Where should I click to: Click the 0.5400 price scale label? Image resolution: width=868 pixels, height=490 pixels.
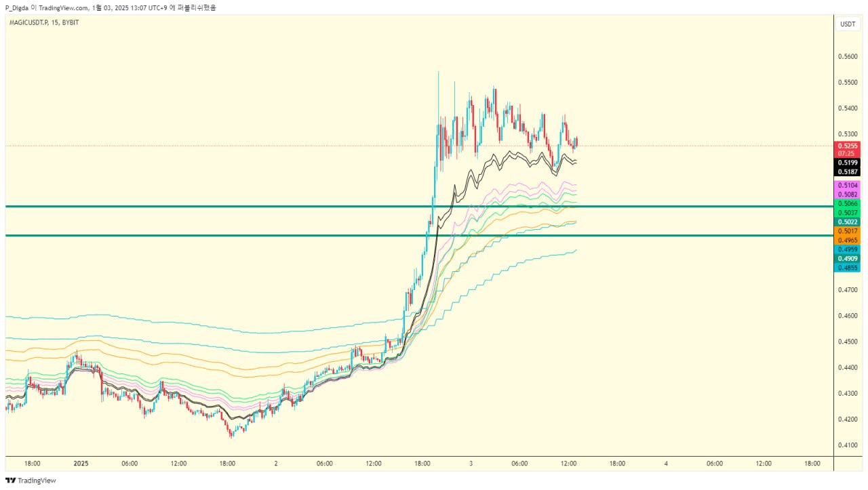[x=848, y=108]
